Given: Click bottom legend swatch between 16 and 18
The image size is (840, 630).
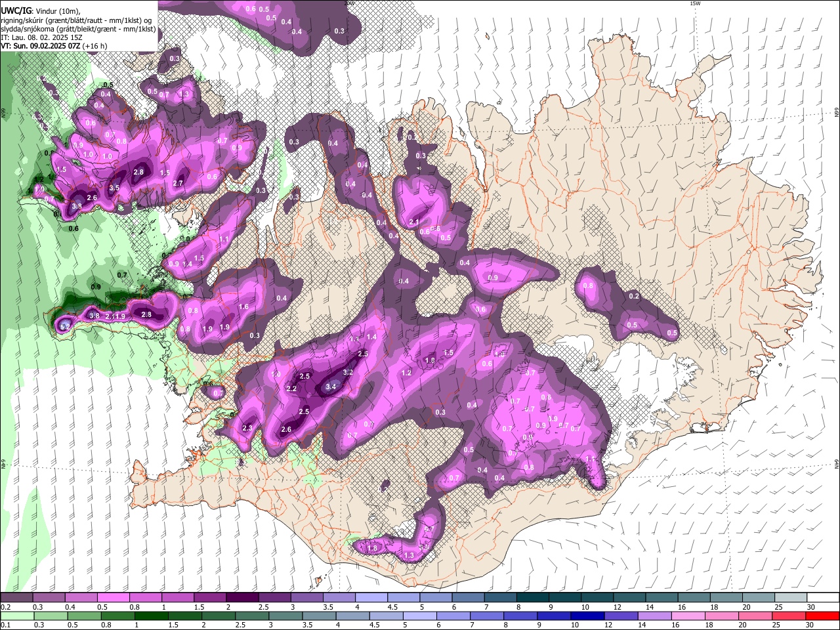Looking at the screenshot, I should pos(689,616).
